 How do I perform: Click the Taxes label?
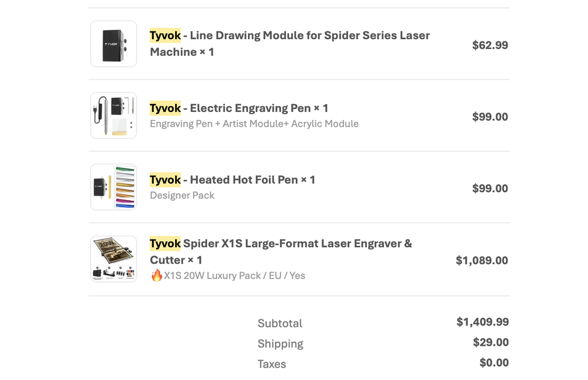[271, 364]
